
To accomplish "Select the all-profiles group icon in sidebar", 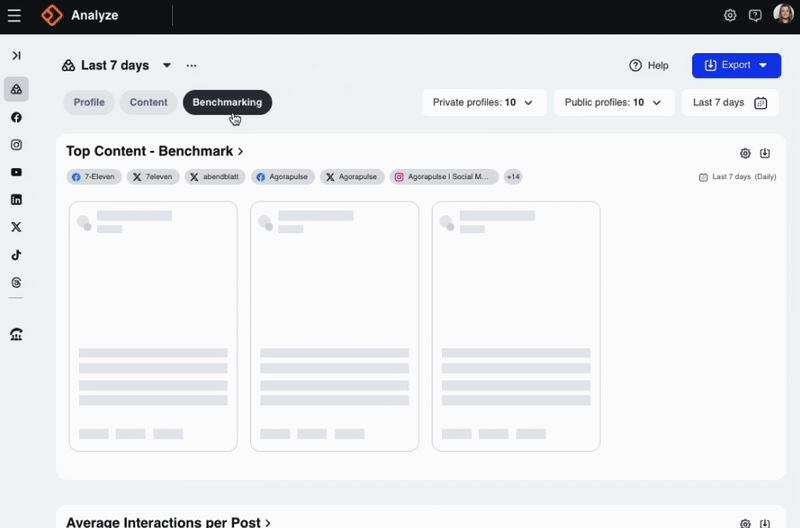I will (16, 89).
